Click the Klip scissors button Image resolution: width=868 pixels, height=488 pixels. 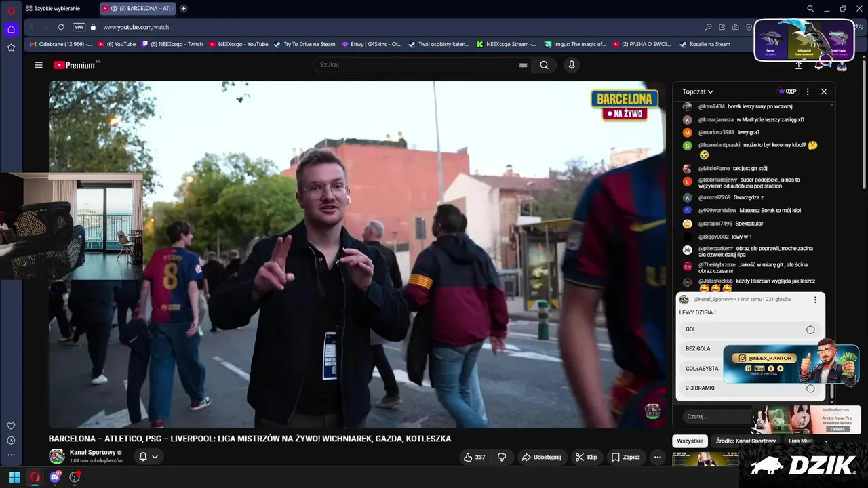pos(587,457)
